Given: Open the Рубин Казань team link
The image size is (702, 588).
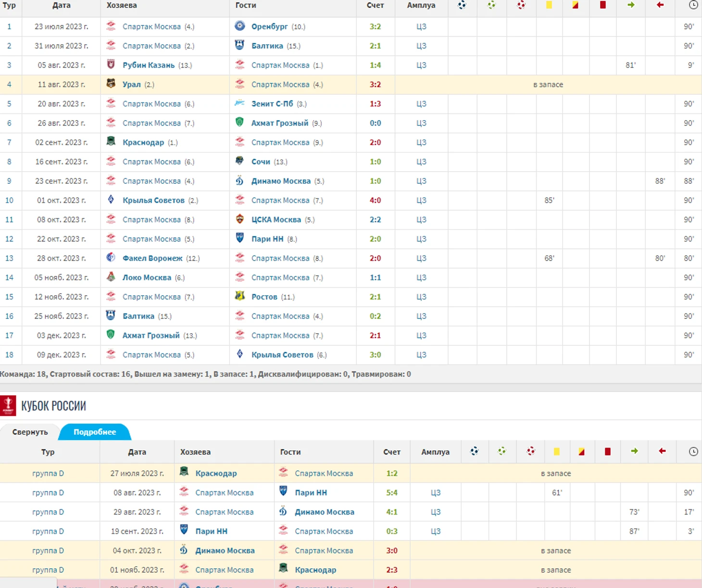Looking at the screenshot, I should [x=149, y=65].
